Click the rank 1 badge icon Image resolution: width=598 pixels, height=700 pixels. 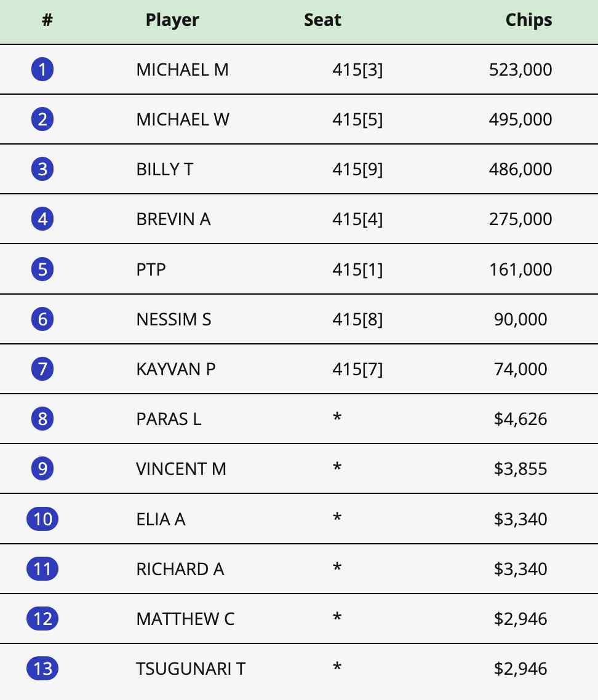coord(42,70)
